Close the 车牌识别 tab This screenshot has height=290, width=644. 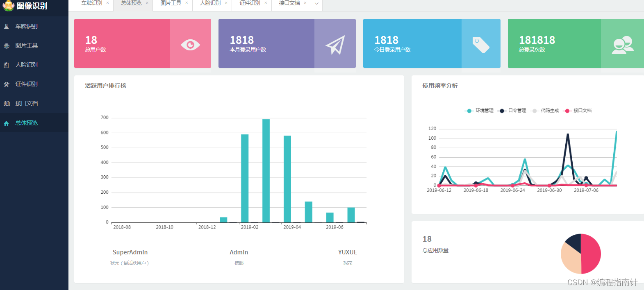[x=108, y=3]
